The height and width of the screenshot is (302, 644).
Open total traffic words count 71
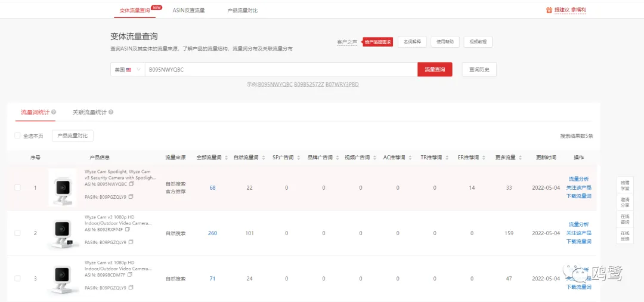[x=212, y=279]
